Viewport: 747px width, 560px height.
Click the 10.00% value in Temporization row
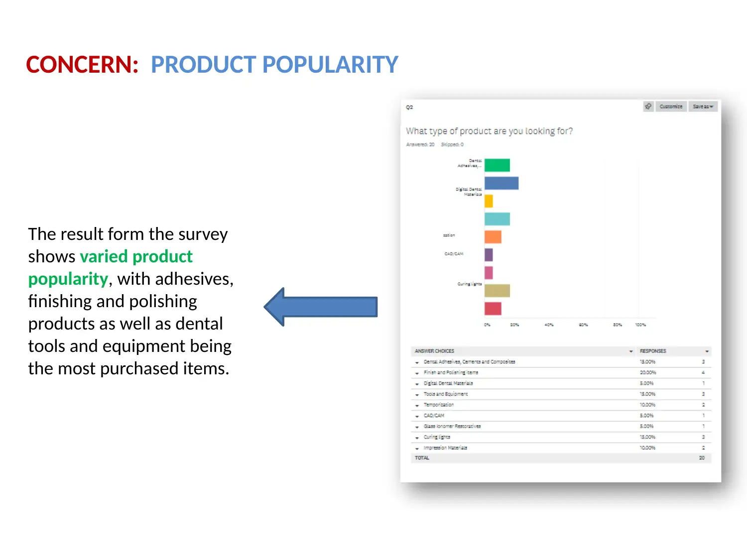(647, 405)
